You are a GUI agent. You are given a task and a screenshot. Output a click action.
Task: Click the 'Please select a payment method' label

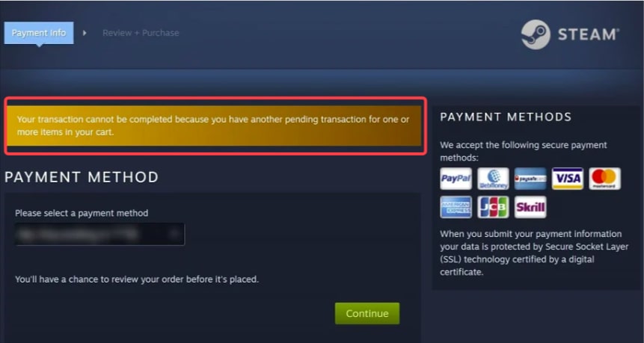[x=82, y=213]
